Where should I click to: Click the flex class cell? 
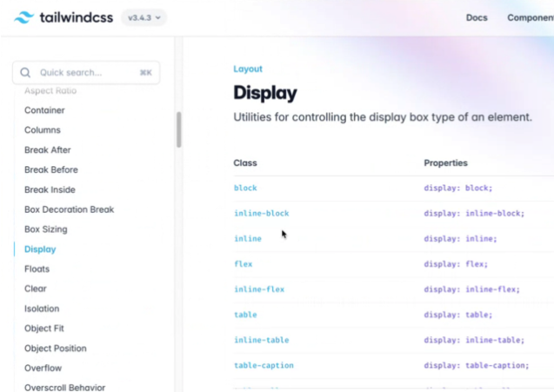pyautogui.click(x=244, y=264)
